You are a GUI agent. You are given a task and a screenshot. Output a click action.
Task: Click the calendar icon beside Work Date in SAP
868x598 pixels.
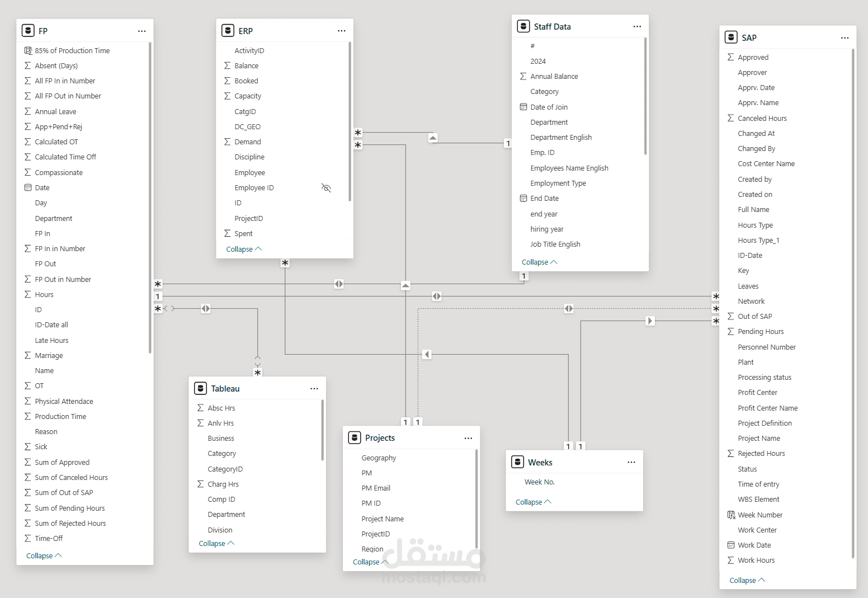(x=731, y=545)
